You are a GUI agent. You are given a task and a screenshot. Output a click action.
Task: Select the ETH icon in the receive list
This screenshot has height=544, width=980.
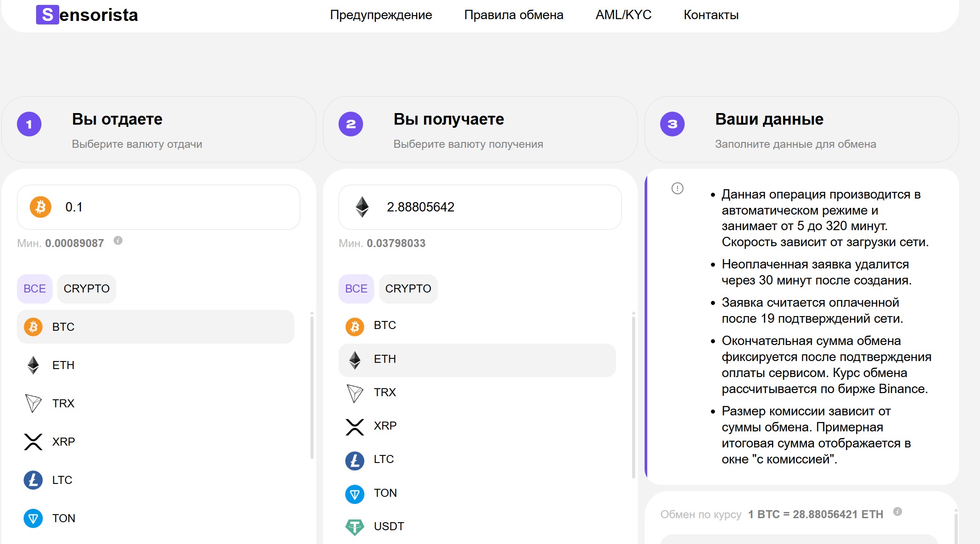pyautogui.click(x=355, y=359)
